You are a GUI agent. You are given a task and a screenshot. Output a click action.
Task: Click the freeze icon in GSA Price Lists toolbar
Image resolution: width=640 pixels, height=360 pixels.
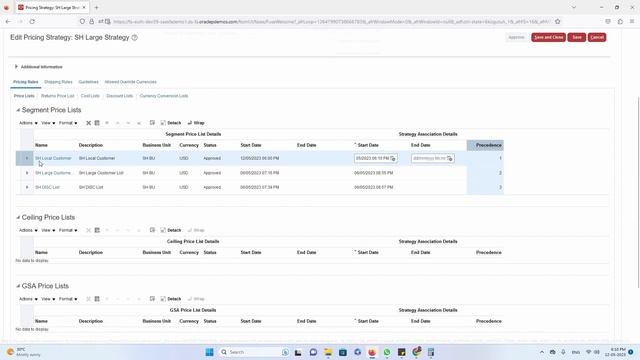tap(152, 299)
